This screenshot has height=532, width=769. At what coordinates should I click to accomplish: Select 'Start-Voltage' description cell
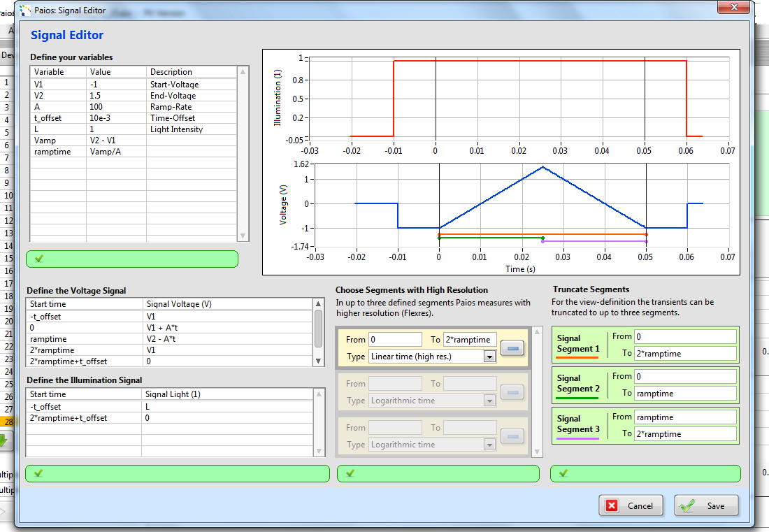tap(192, 85)
